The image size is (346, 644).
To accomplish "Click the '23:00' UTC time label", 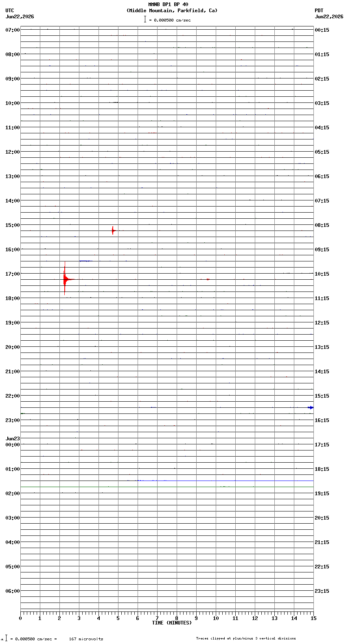I will [13, 420].
